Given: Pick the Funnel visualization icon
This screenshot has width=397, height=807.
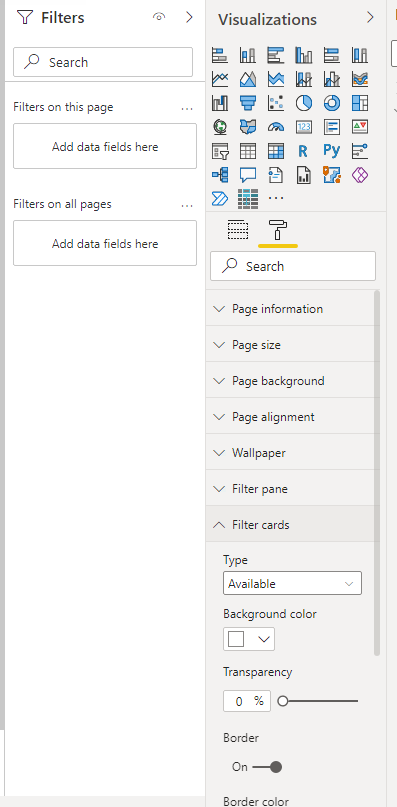Looking at the screenshot, I should (248, 103).
